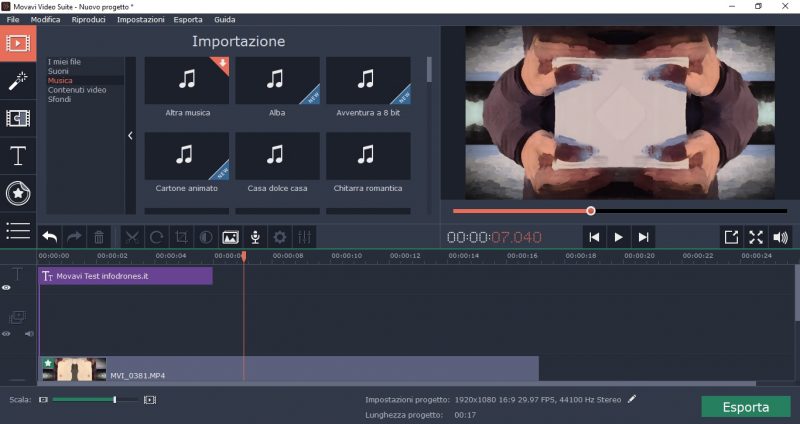Select the Crop tool

[181, 237]
